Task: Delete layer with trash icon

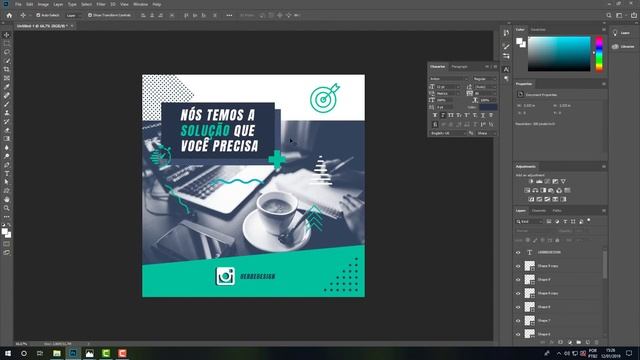Action: click(x=596, y=342)
